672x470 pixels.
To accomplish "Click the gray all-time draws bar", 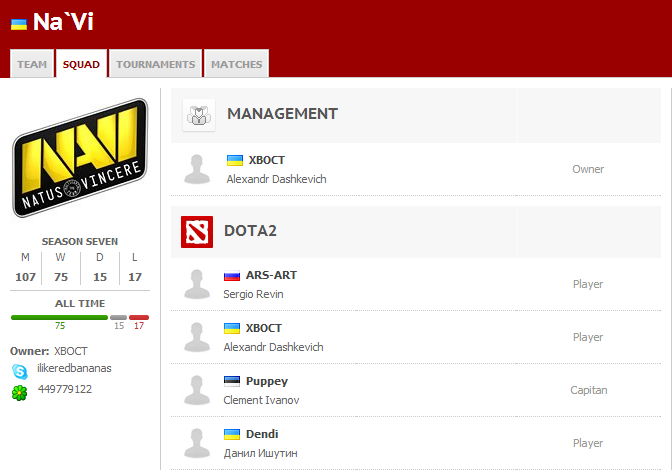I will coord(118,317).
